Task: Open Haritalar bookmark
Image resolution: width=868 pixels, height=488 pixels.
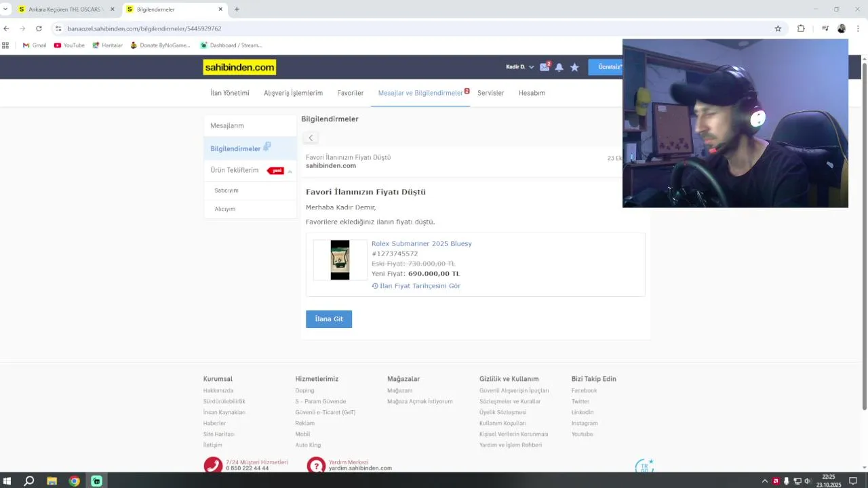Action: [x=107, y=45]
